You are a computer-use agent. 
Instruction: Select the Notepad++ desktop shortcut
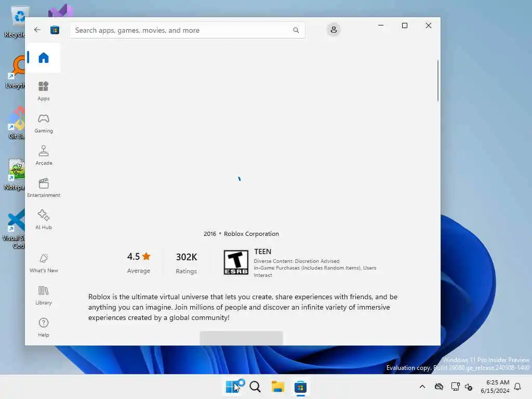coord(15,175)
